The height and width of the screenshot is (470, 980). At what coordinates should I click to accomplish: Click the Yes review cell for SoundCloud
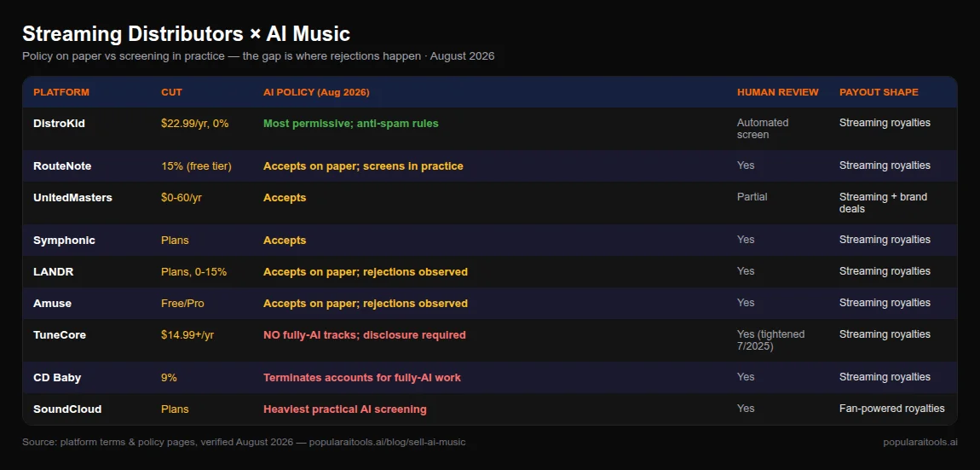[x=746, y=408]
